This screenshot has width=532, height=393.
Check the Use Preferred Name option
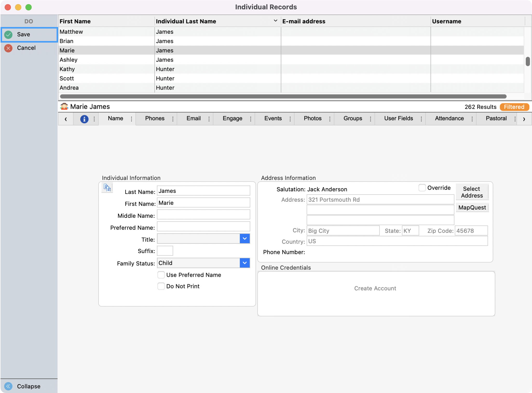pos(161,275)
